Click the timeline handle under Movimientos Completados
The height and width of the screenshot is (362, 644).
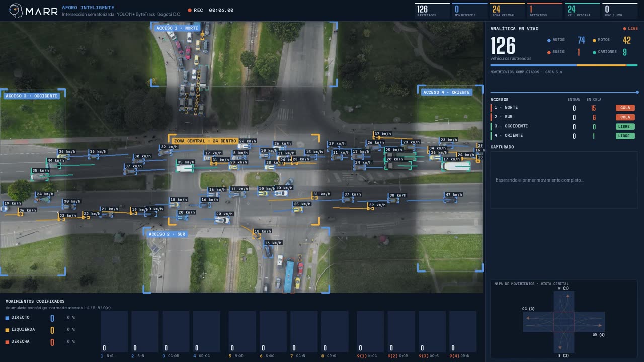point(637,92)
